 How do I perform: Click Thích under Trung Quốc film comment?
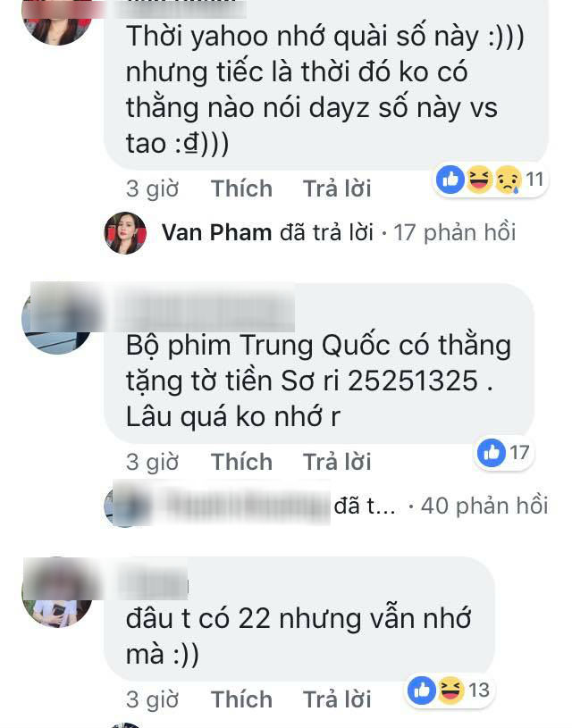241,462
